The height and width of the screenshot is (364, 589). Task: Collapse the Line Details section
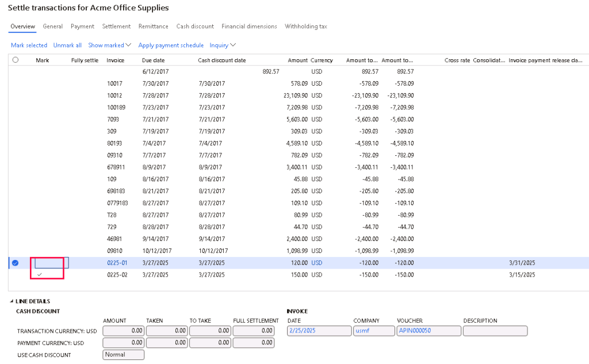[13, 301]
